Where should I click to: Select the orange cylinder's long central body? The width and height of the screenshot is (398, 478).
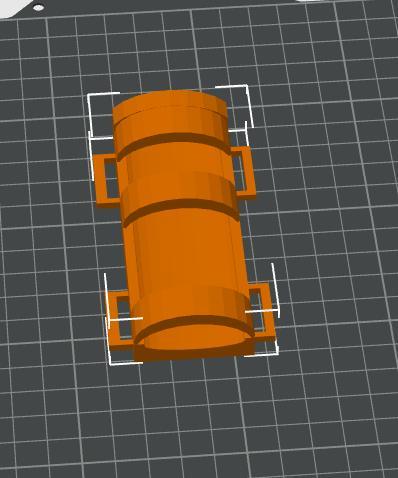188,252
